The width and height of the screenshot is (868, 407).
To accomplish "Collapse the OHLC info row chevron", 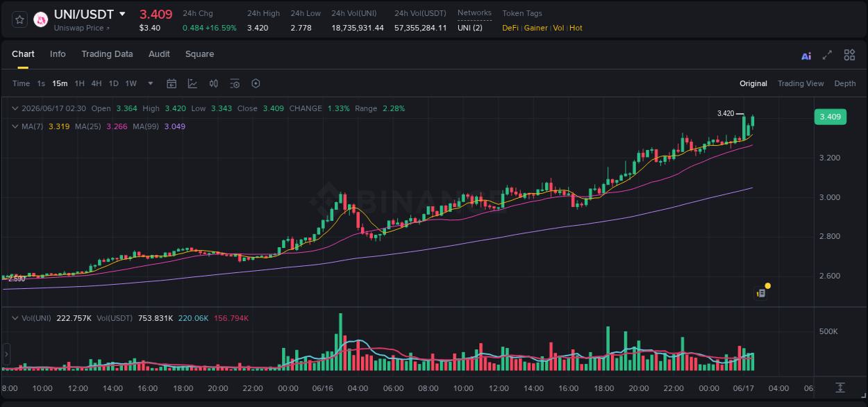I will (x=15, y=108).
